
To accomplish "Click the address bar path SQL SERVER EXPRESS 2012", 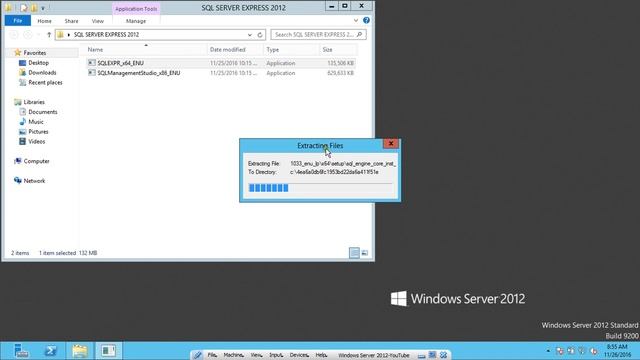I will click(x=106, y=35).
